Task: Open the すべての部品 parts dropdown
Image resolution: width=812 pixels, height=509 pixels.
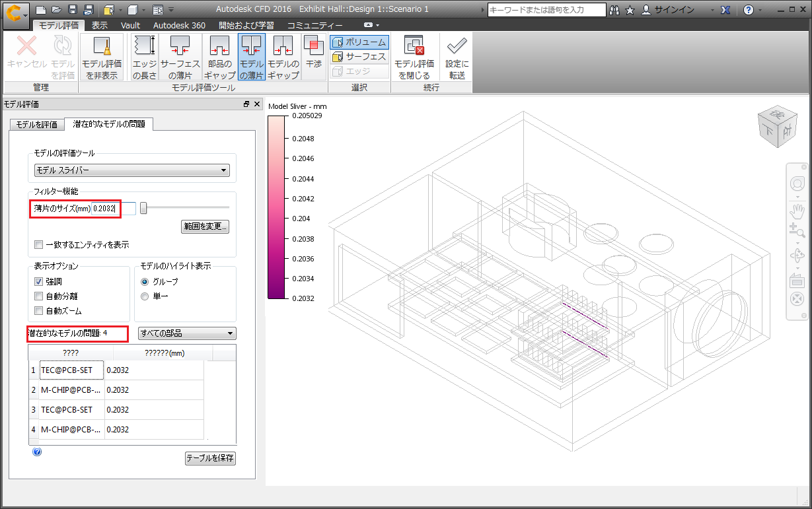Action: [x=187, y=333]
